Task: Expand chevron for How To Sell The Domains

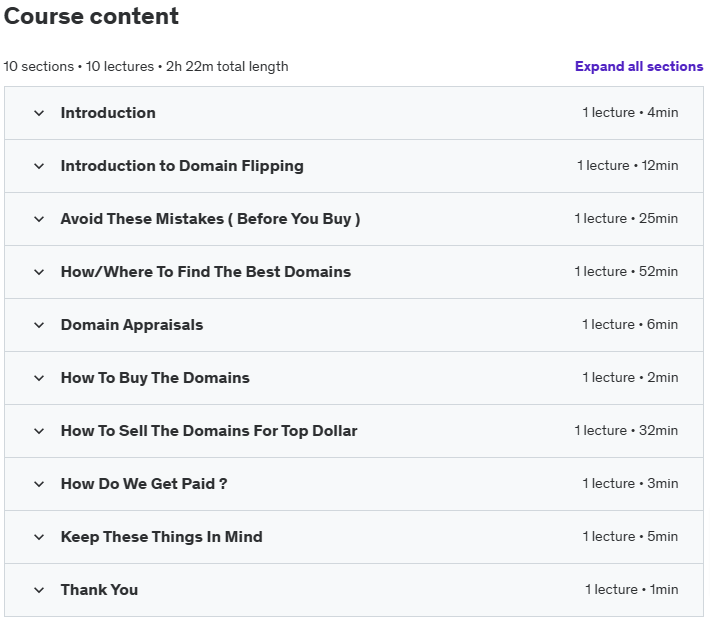Action: (39, 431)
